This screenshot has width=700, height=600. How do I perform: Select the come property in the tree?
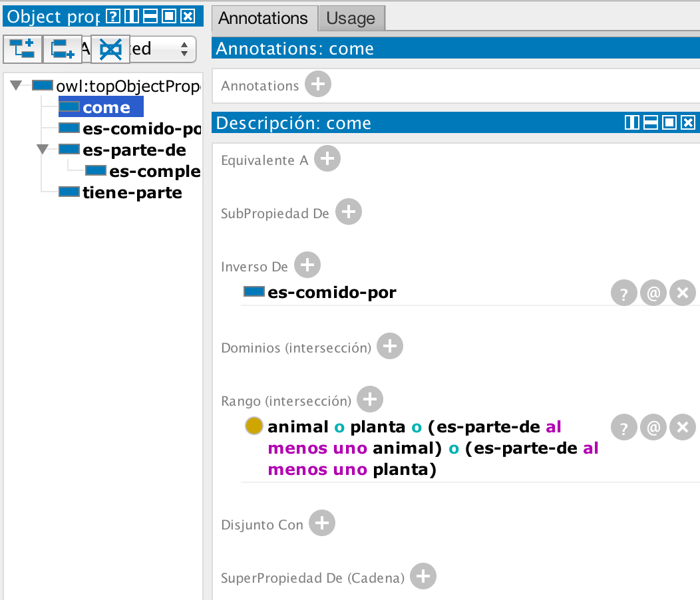click(101, 107)
